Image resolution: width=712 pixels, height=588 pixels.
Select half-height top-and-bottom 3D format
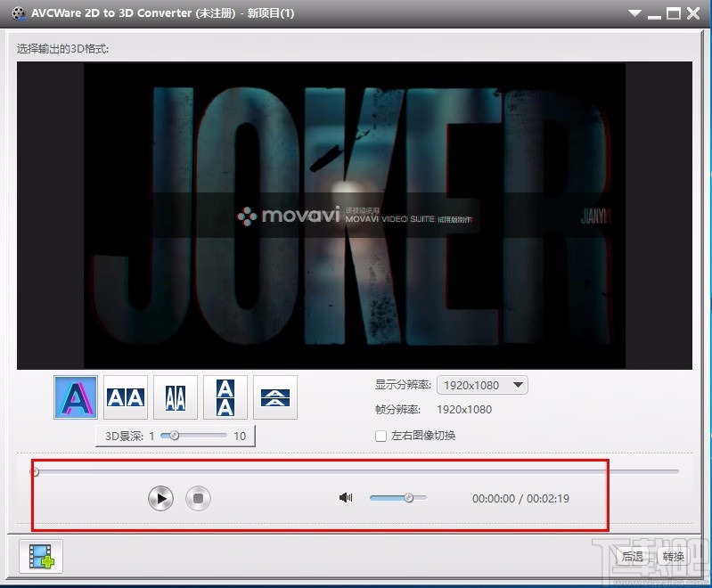point(275,397)
